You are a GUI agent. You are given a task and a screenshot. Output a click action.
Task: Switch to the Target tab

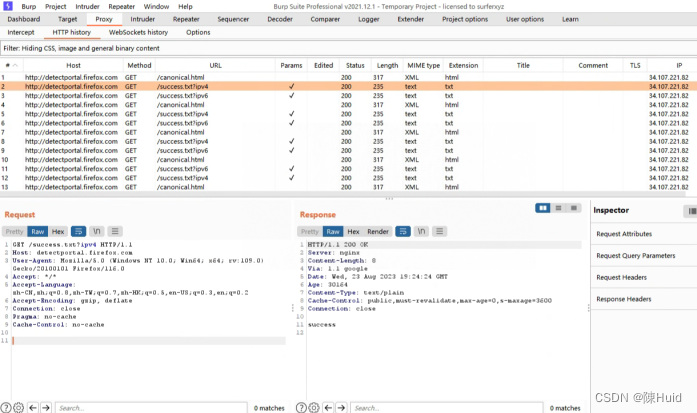point(67,19)
